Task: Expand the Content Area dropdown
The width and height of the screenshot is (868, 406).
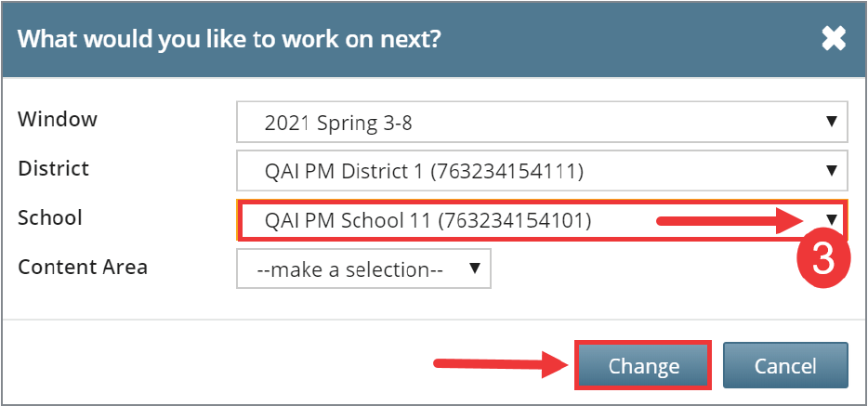Action: point(363,268)
